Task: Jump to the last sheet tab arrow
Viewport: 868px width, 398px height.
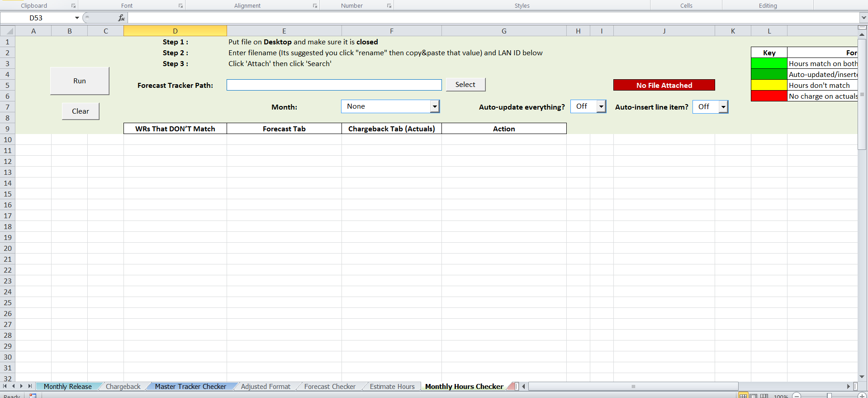Action: (x=30, y=386)
